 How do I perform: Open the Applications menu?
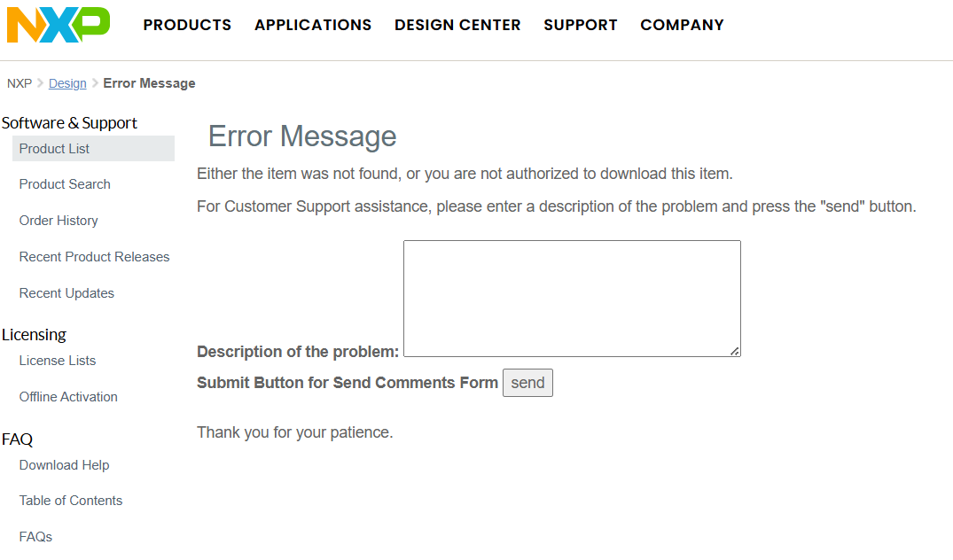[313, 25]
